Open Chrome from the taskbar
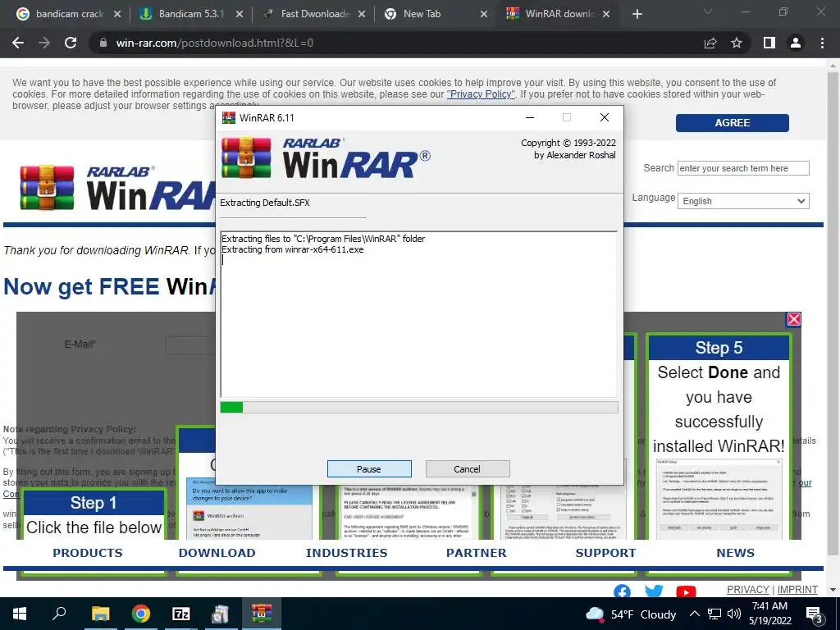This screenshot has height=630, width=840. pyautogui.click(x=141, y=614)
